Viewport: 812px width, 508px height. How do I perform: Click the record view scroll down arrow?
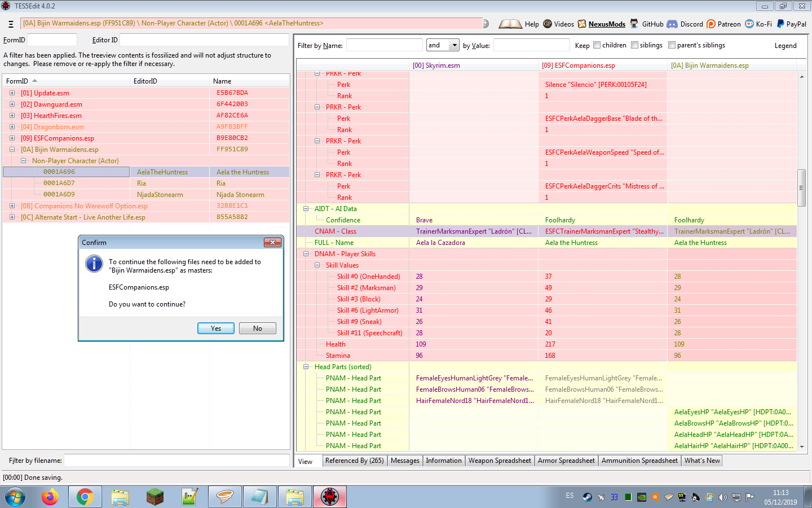(x=801, y=446)
